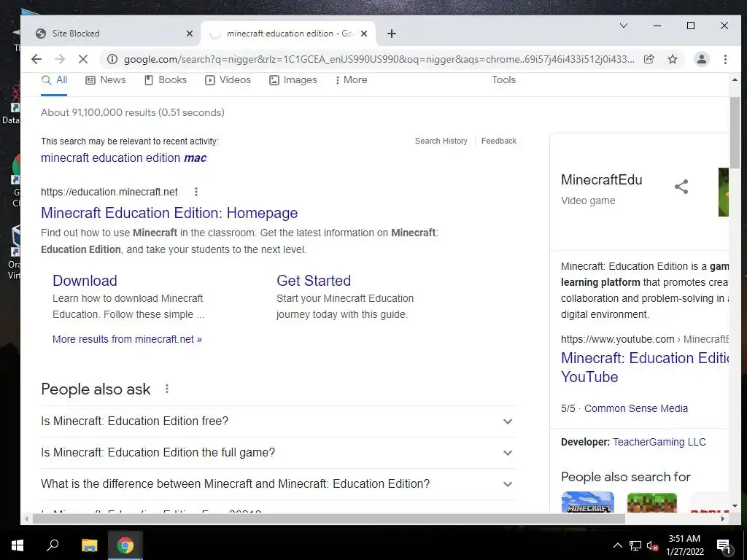Open the Chrome profile avatar
The height and width of the screenshot is (560, 747).
coord(701,59)
